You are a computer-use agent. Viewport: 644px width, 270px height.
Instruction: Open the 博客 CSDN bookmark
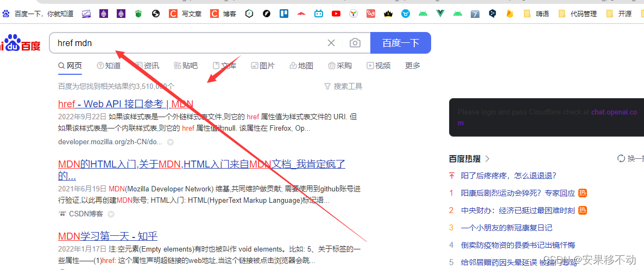tap(224, 14)
